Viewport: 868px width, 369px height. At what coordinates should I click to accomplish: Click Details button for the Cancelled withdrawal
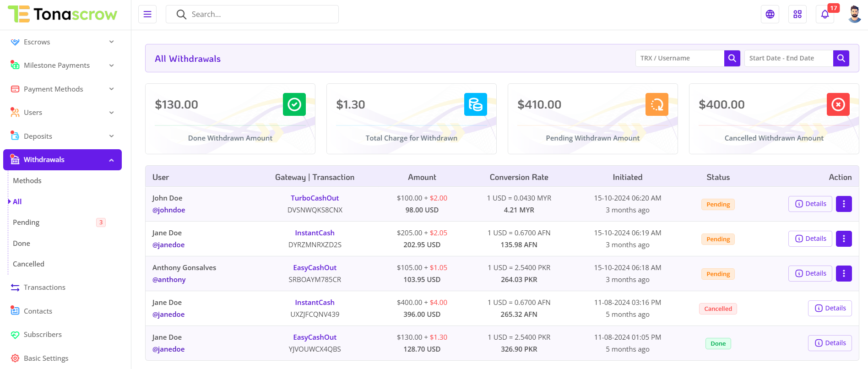pos(830,308)
